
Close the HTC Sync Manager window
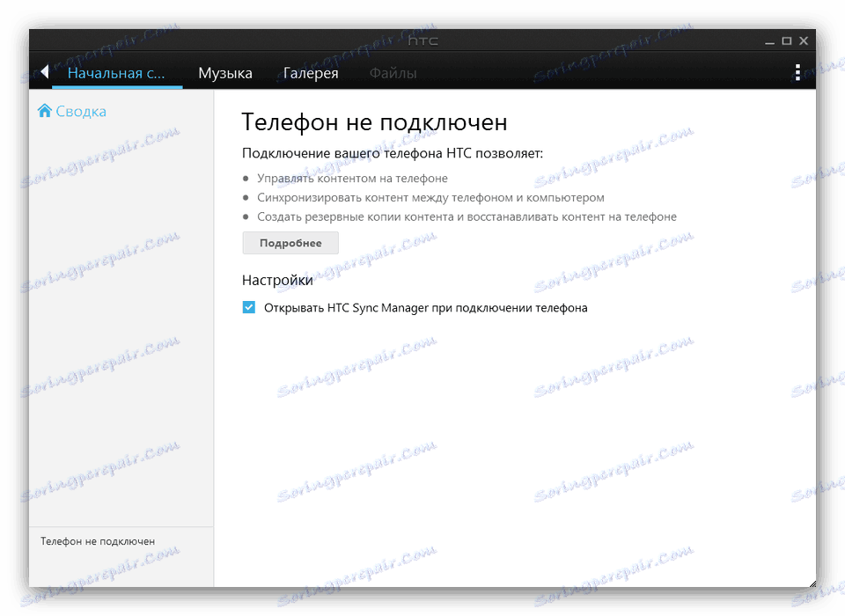coord(804,41)
